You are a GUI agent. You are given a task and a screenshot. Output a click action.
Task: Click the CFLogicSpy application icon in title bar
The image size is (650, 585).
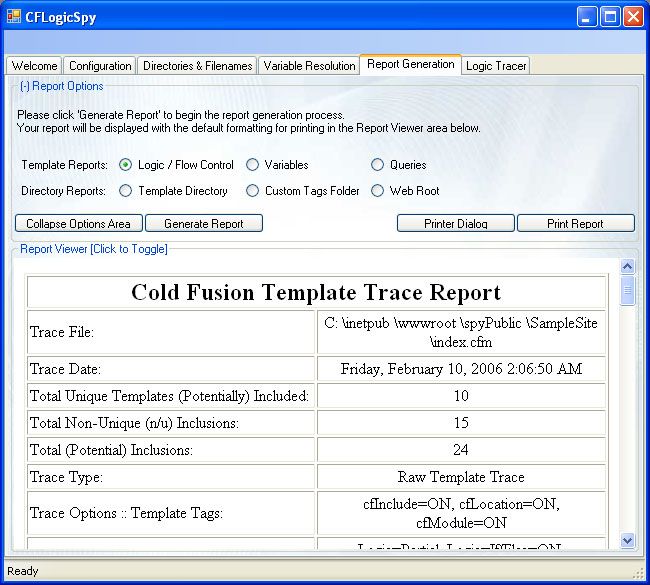[14, 17]
